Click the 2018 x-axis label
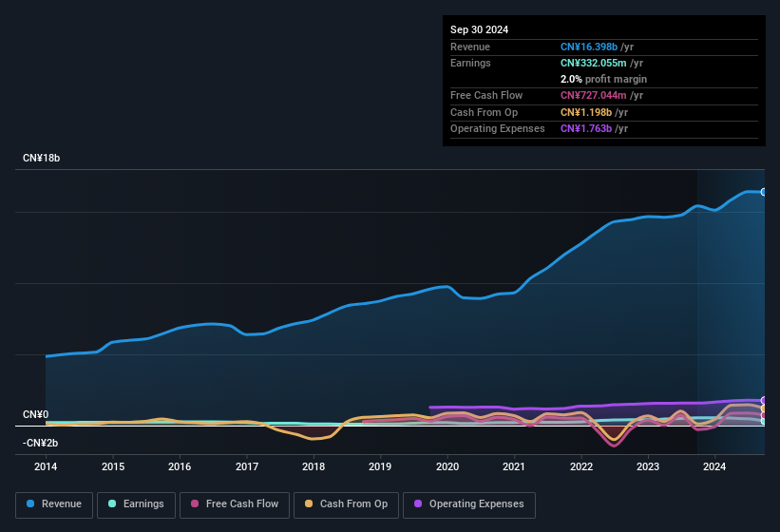Image resolution: width=780 pixels, height=532 pixels. (314, 466)
